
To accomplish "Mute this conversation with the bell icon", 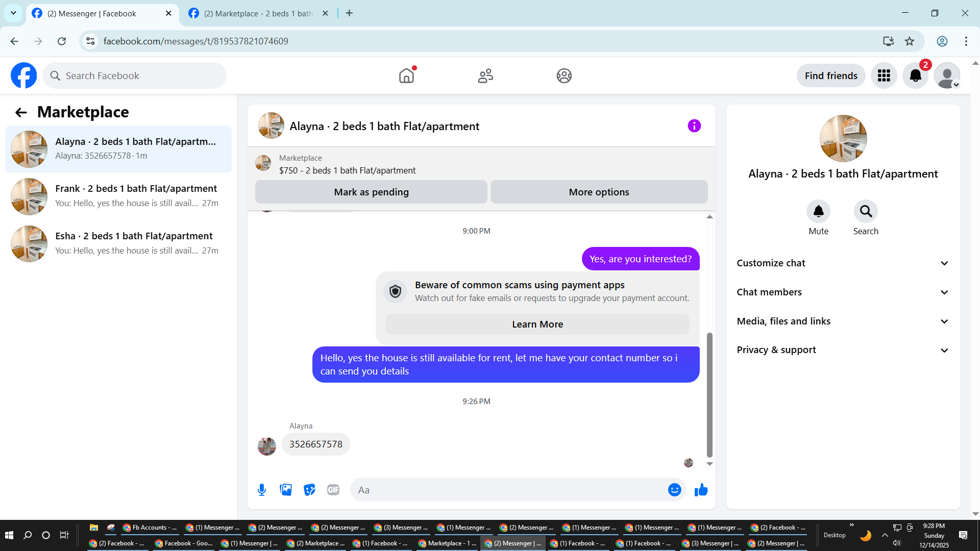I will point(818,211).
